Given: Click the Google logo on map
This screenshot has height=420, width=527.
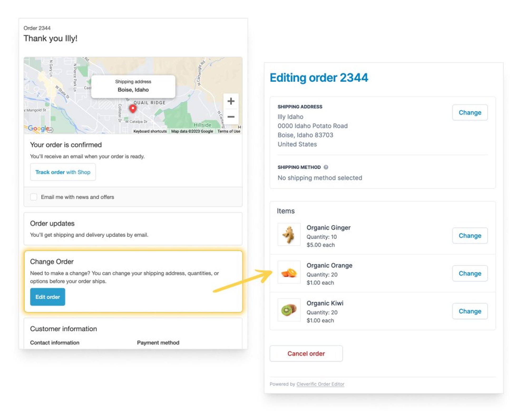Looking at the screenshot, I should (x=38, y=128).
